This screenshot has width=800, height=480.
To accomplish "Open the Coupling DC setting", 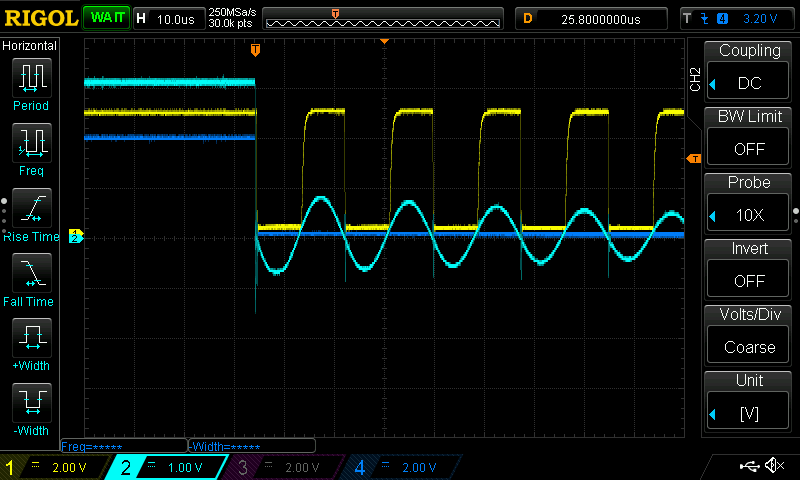I will (x=748, y=82).
